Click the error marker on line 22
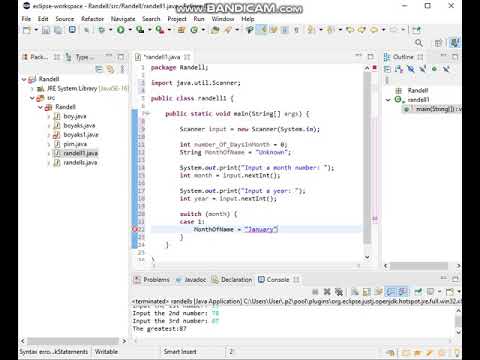 [135, 229]
